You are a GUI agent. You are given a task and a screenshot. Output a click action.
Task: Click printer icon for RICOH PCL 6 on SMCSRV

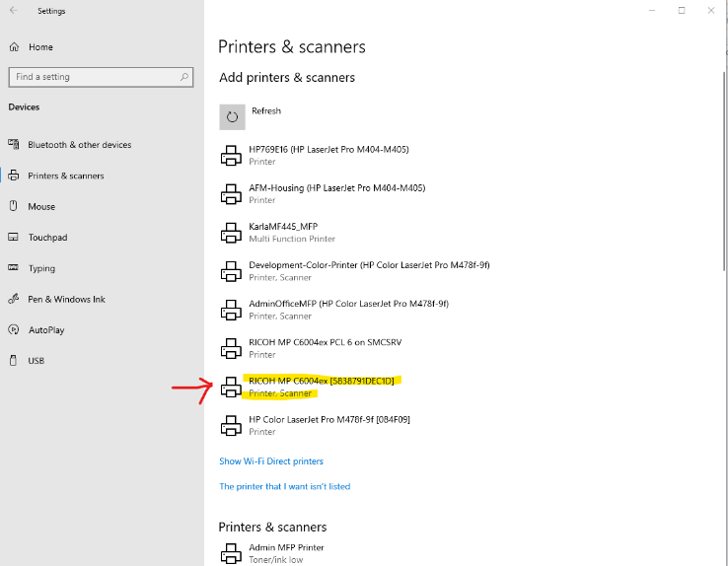[231, 348]
